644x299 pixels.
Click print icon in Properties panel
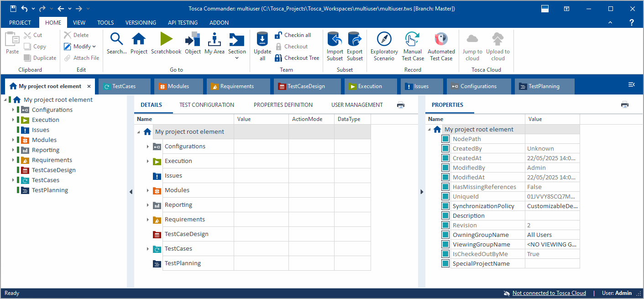(x=624, y=105)
